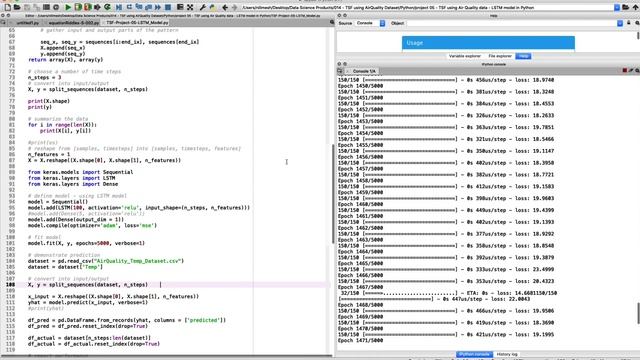Viewport: 640px width, 360px height.
Task: Step return in debugger
Action: click(148, 7)
